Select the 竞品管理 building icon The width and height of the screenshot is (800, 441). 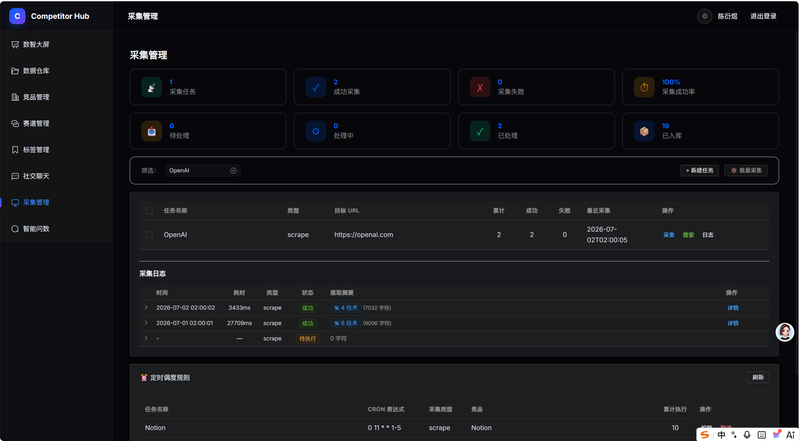(15, 97)
